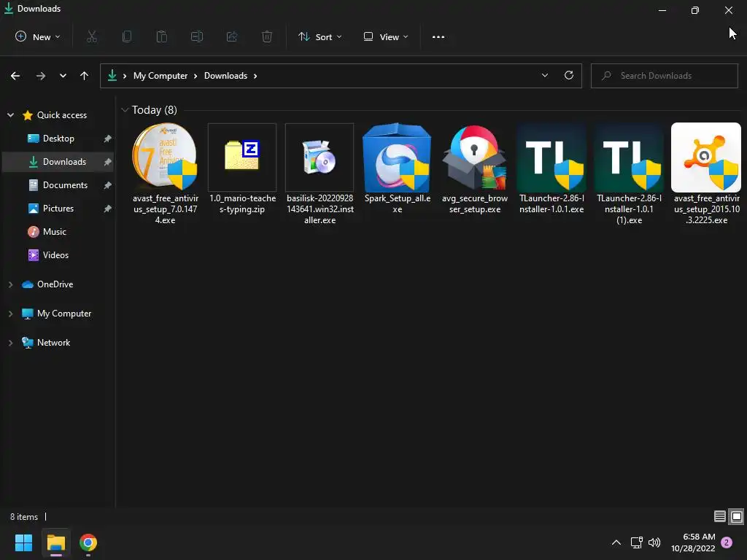Select avast_free_antivirus_setup_2015 file icon
This screenshot has height=560, width=747.
coord(706,157)
